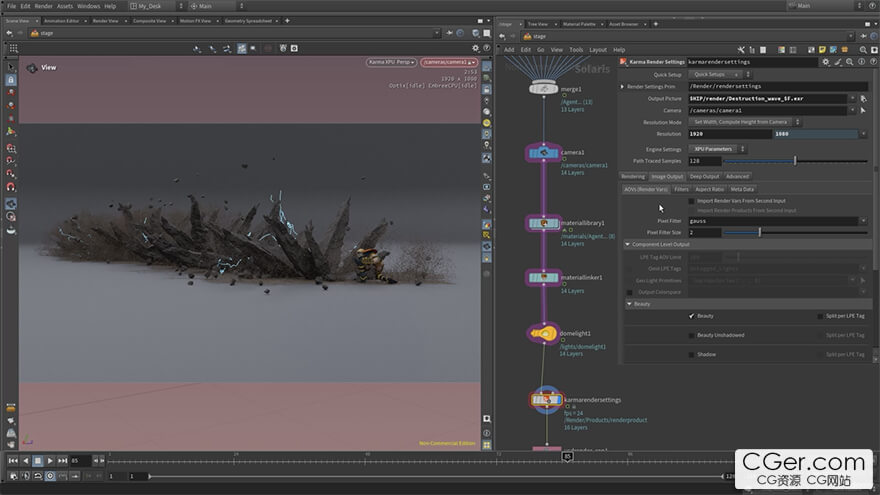Switch to the Material Palette tab
Image resolution: width=880 pixels, height=495 pixels.
pyautogui.click(x=579, y=24)
